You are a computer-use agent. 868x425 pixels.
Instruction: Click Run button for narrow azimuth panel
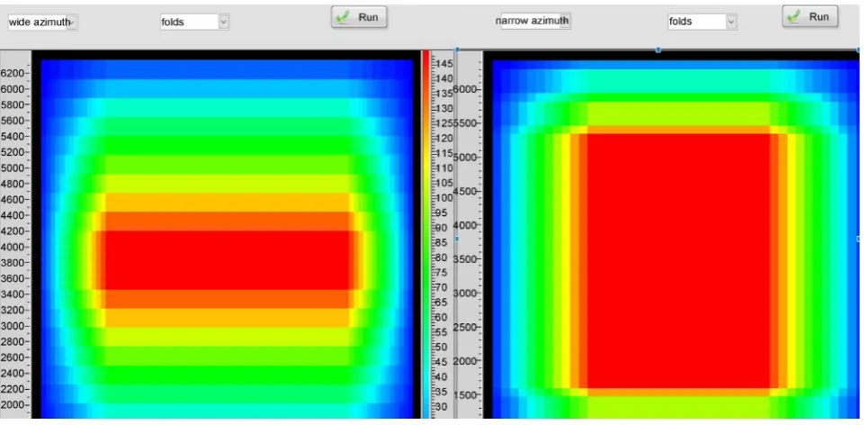[x=810, y=16]
